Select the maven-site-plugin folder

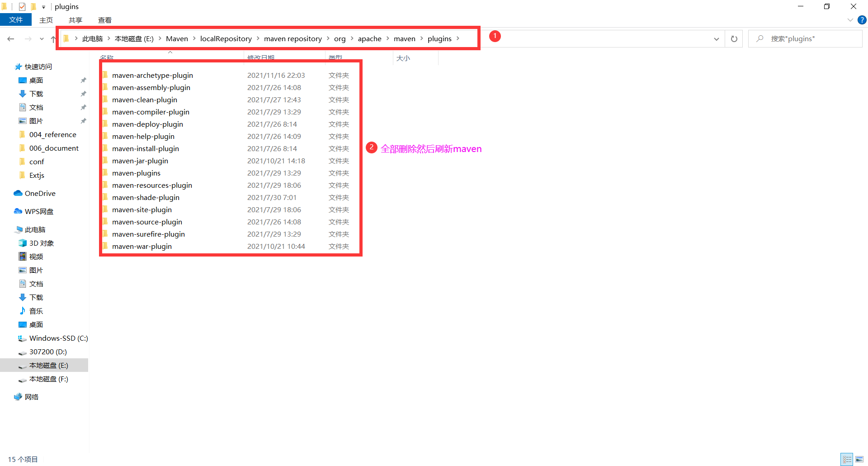click(142, 209)
